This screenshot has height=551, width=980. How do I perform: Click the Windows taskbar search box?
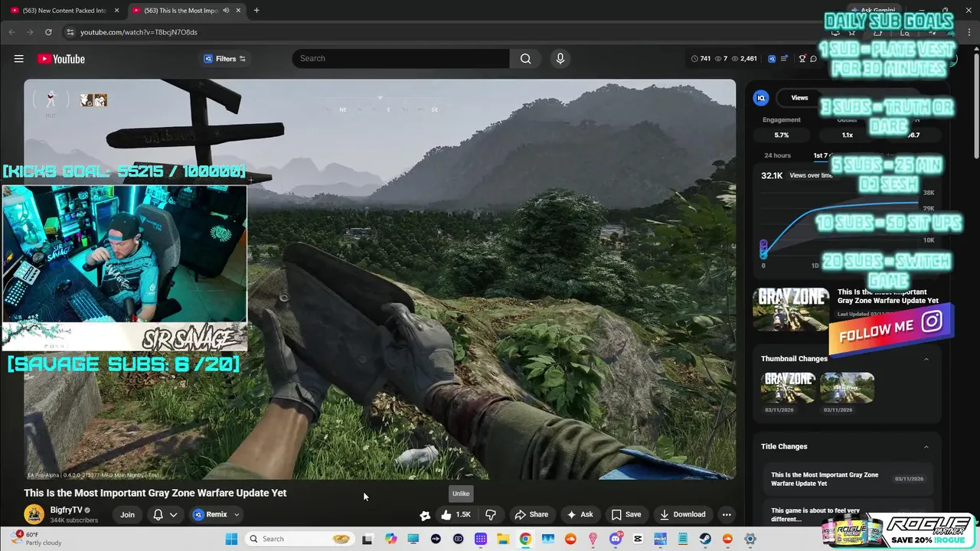point(300,539)
